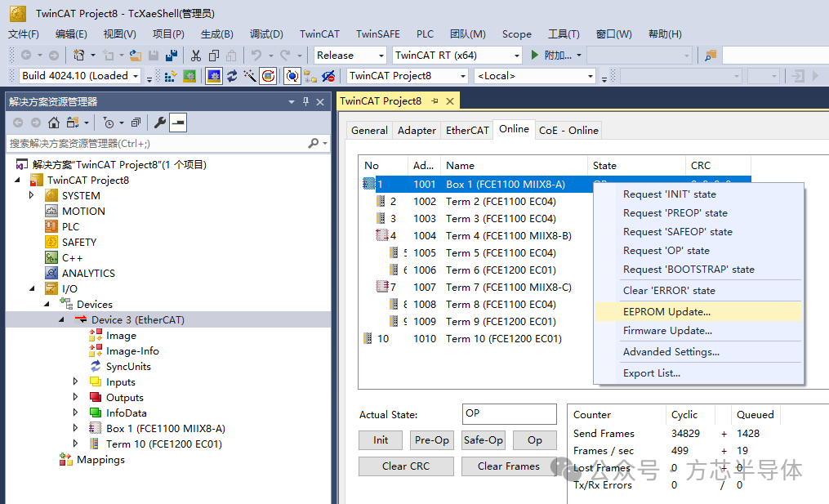This screenshot has width=829, height=504.
Task: Select the SyncUnits tree item
Action: click(128, 366)
